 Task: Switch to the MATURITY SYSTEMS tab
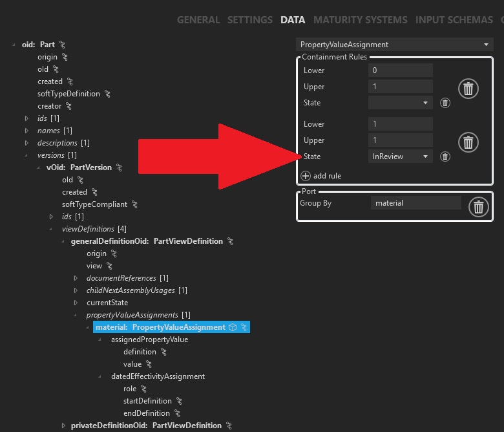pos(360,20)
